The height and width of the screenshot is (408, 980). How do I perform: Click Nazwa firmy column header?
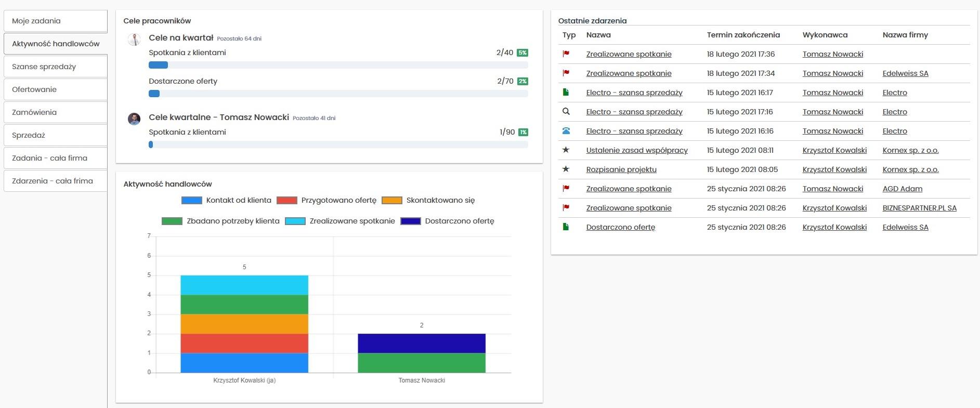pyautogui.click(x=905, y=35)
